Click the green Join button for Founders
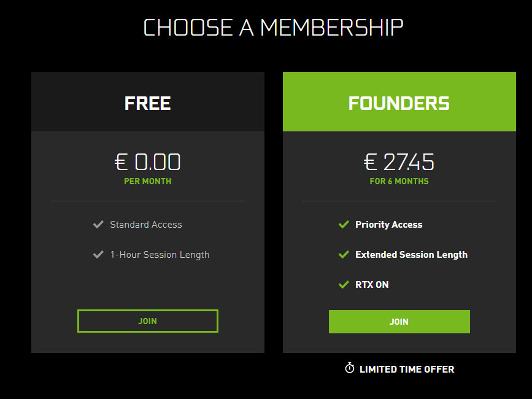The width and height of the screenshot is (532, 399). click(x=399, y=321)
